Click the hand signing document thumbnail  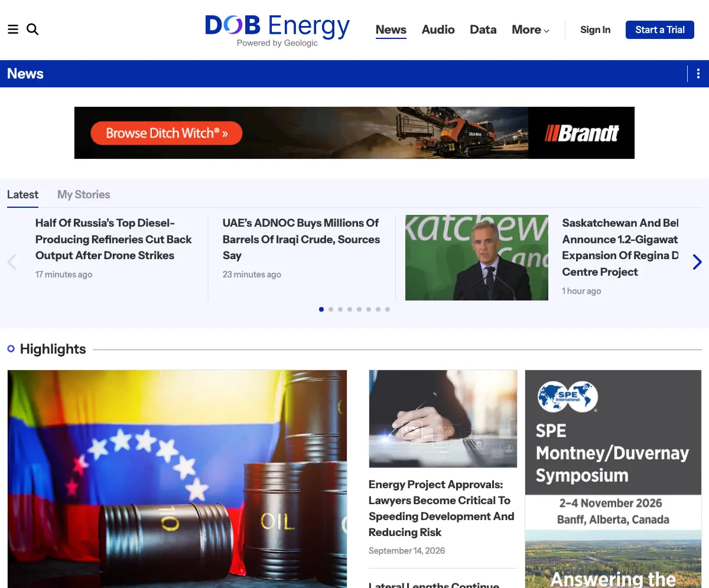(443, 419)
